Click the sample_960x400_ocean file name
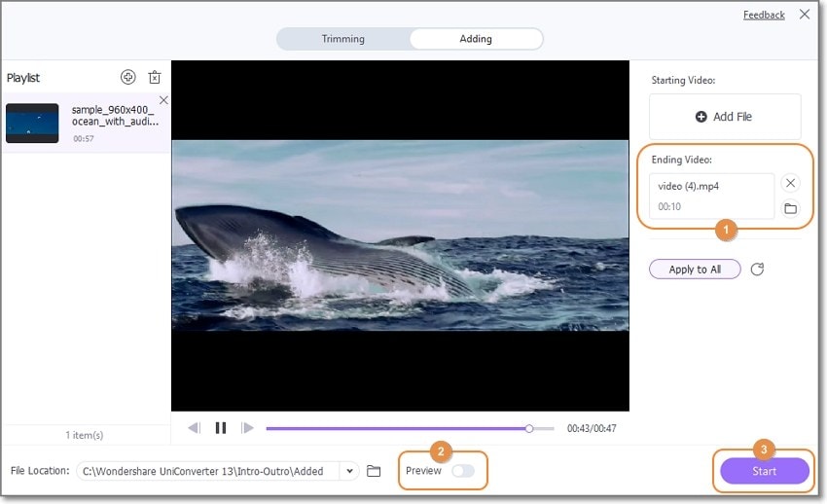827x504 pixels. pyautogui.click(x=115, y=116)
